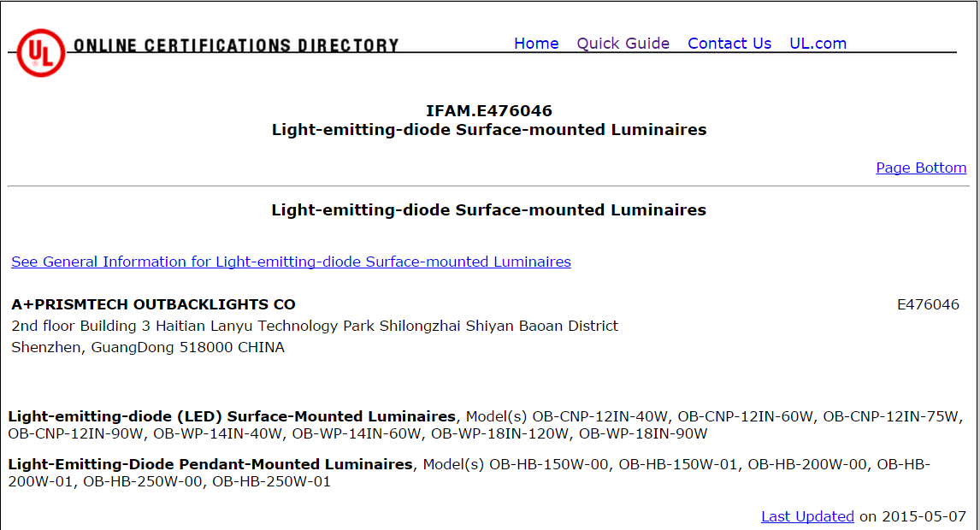Click file number E476046 beside the company name
Image resolution: width=980 pixels, height=530 pixels.
point(928,304)
